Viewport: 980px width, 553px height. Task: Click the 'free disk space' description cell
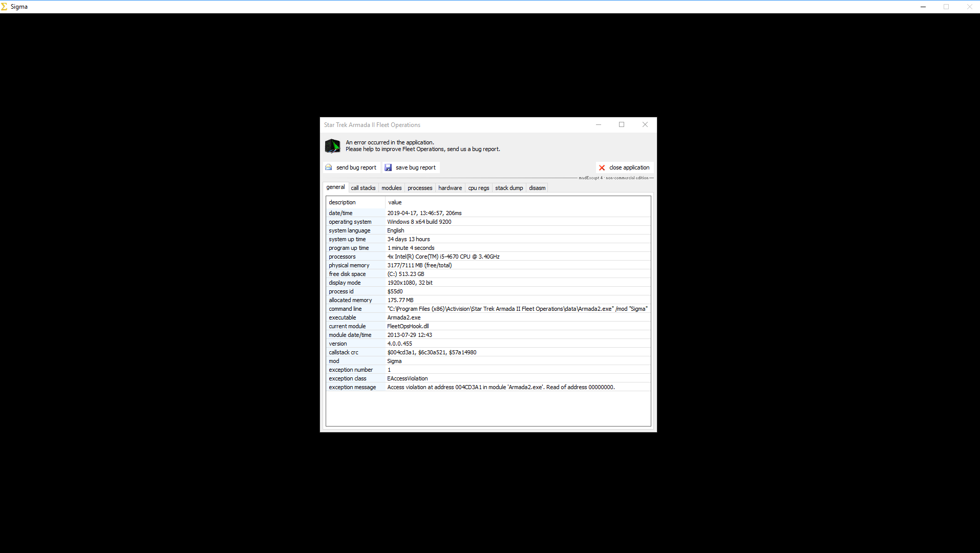coord(347,274)
